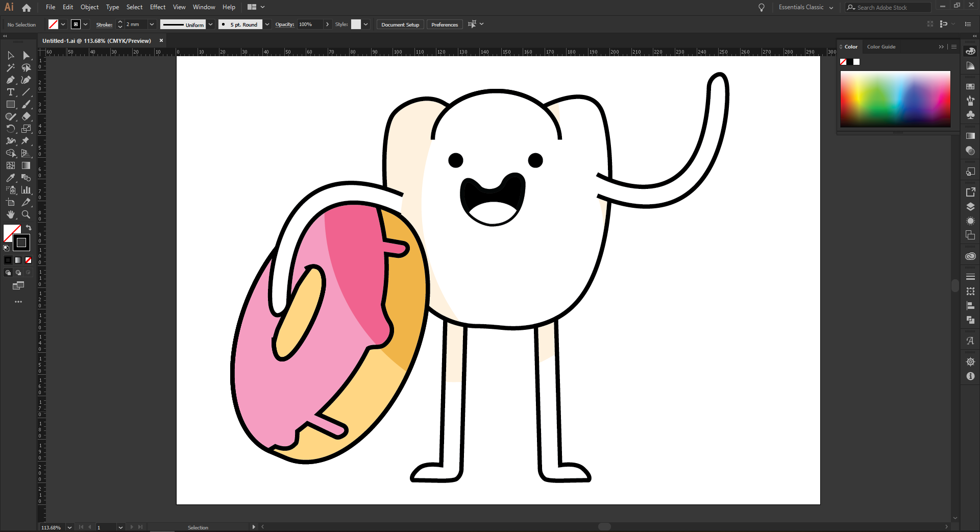Viewport: 980px width, 532px height.
Task: Activate the Paintbrush tool
Action: pyautogui.click(x=26, y=104)
